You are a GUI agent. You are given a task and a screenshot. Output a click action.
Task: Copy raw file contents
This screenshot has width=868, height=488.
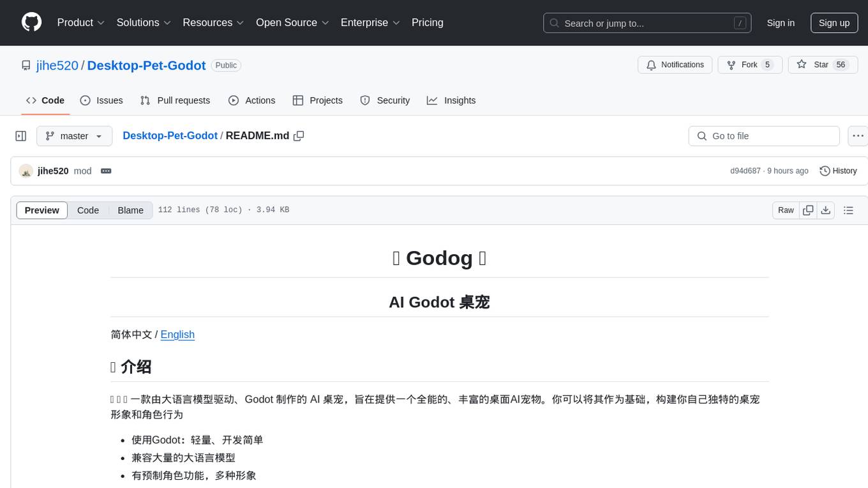(808, 210)
